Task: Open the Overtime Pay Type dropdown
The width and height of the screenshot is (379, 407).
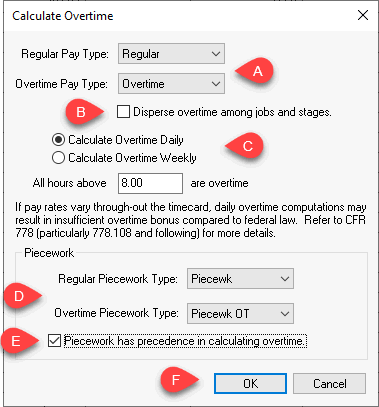Action: point(171,83)
